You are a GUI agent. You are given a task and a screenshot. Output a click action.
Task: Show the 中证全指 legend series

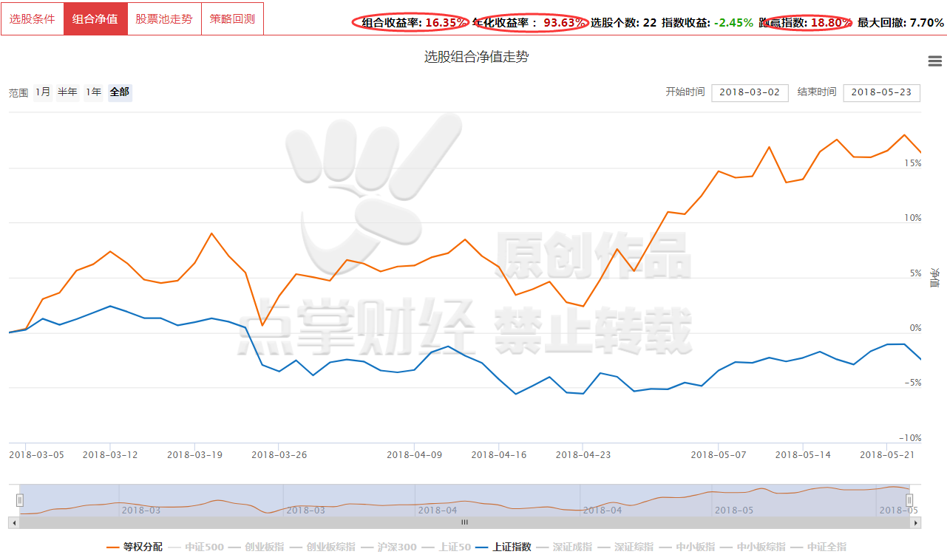coord(819,547)
